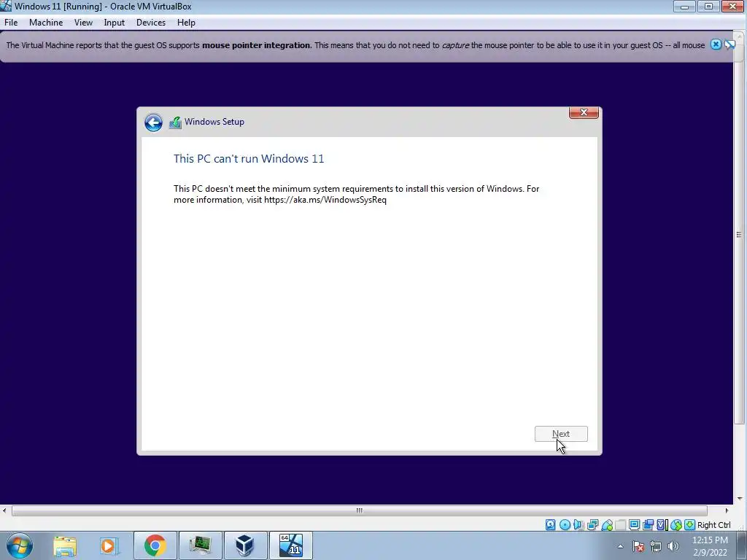747x560 pixels.
Task: Dismiss the mouse pointer integration notification
Action: tap(716, 44)
